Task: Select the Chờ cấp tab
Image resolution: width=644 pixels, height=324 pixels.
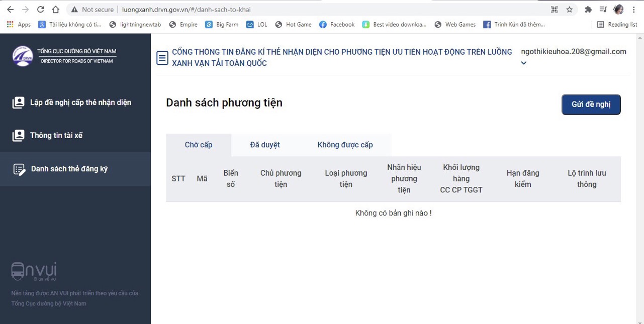Action: [x=198, y=144]
